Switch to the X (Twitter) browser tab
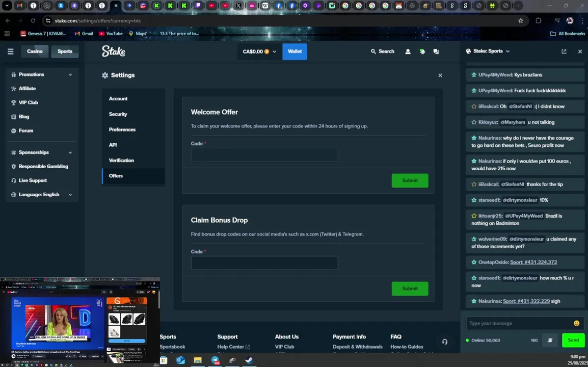588x367 pixels. coord(238,6)
